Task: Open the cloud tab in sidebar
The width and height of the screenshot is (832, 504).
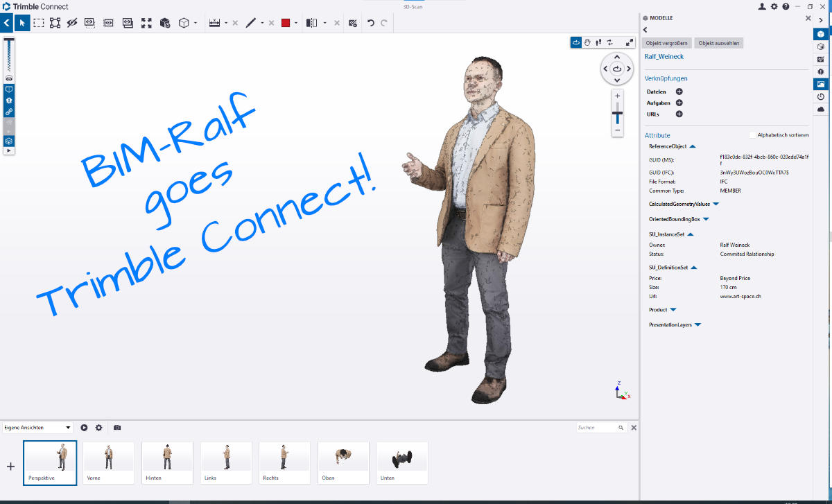Action: pos(821,109)
